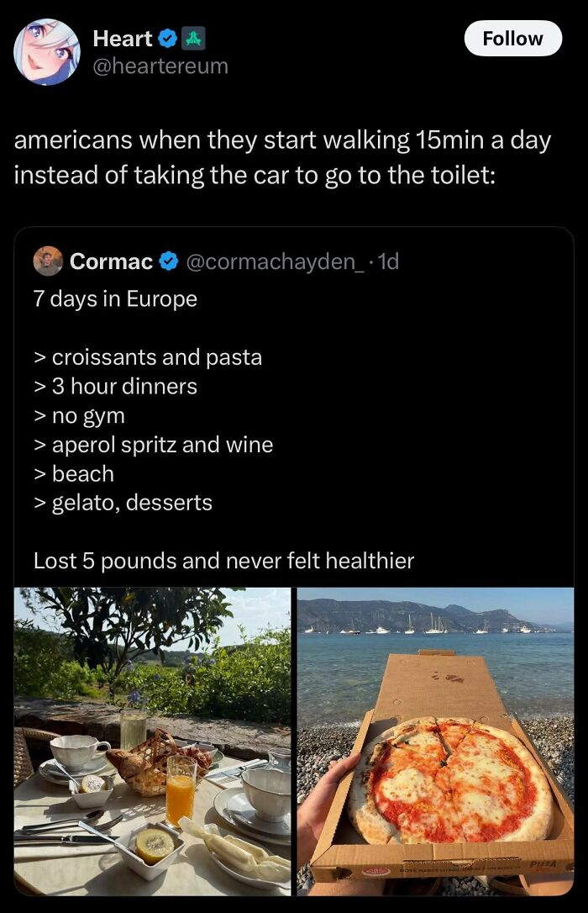Open Cormac's small profile avatar

49,261
